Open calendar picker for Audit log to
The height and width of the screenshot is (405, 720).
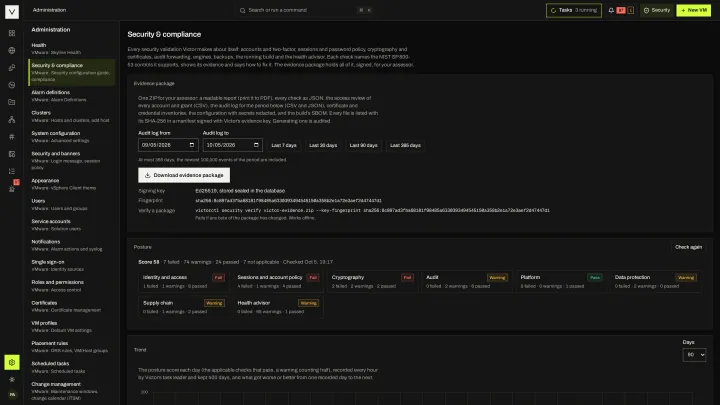(x=256, y=145)
